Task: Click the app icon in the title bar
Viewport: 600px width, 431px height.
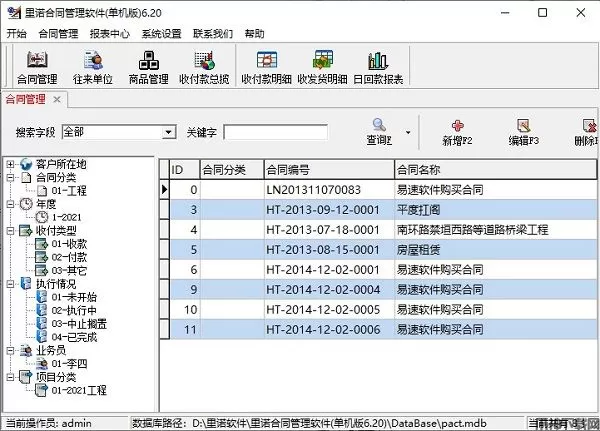Action: (14, 13)
